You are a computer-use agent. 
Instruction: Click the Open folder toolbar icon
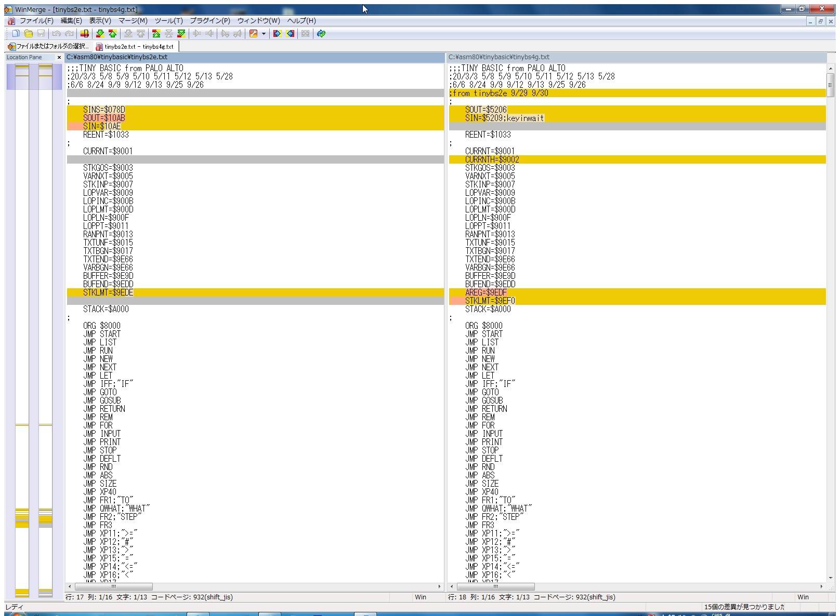pos(29,33)
